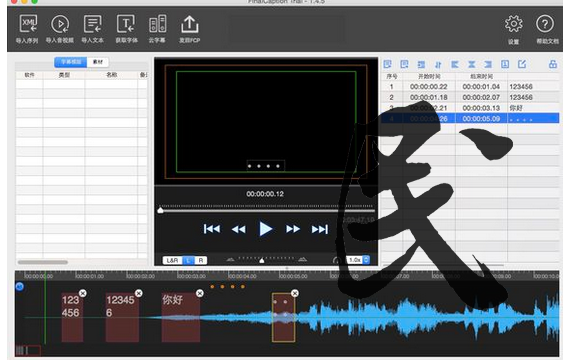Select the '你好' subtitle clip on timeline
563x360 pixels.
[x=181, y=318]
